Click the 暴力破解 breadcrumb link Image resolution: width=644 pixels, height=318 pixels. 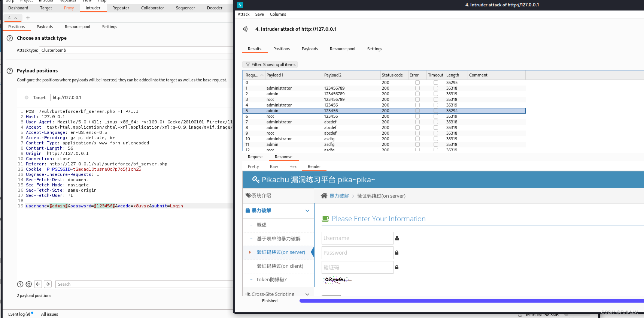point(339,196)
